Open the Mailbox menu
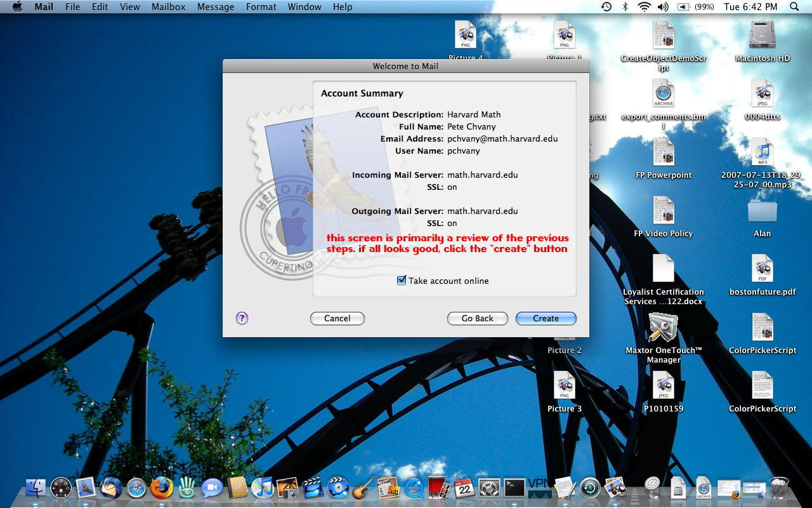Image resolution: width=812 pixels, height=508 pixels. [x=168, y=7]
